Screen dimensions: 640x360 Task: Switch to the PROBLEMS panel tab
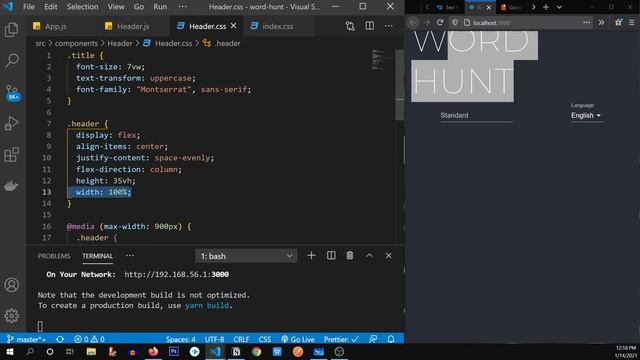pyautogui.click(x=54, y=256)
